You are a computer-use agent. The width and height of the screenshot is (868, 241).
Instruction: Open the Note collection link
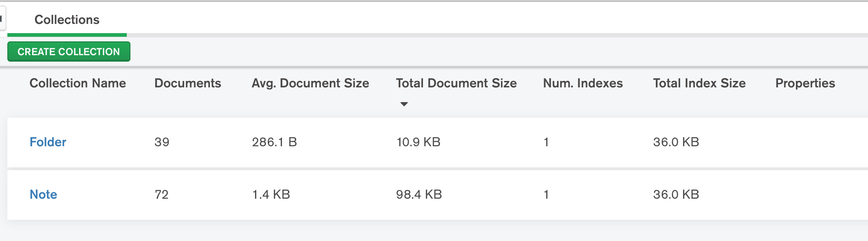pyautogui.click(x=43, y=195)
